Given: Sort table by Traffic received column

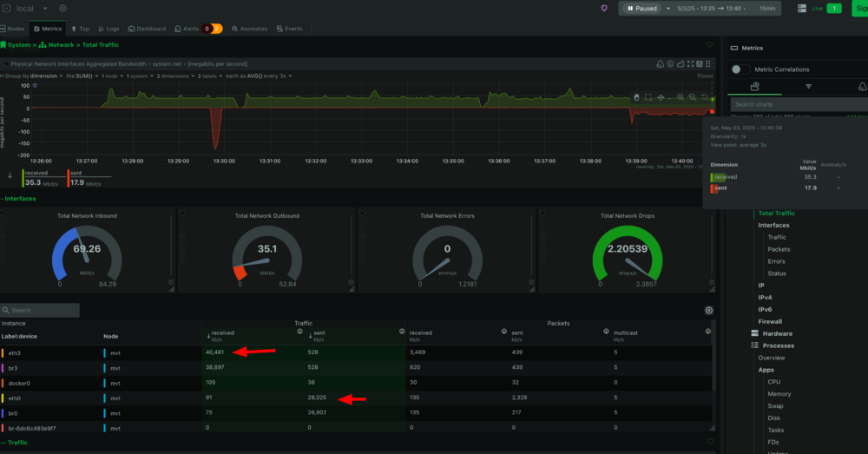Looking at the screenshot, I should (x=220, y=335).
